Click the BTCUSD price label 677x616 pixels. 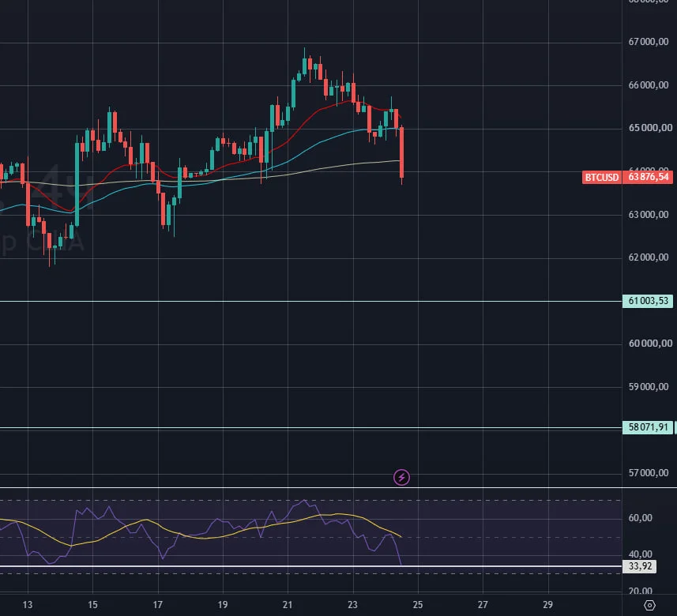[x=601, y=178]
